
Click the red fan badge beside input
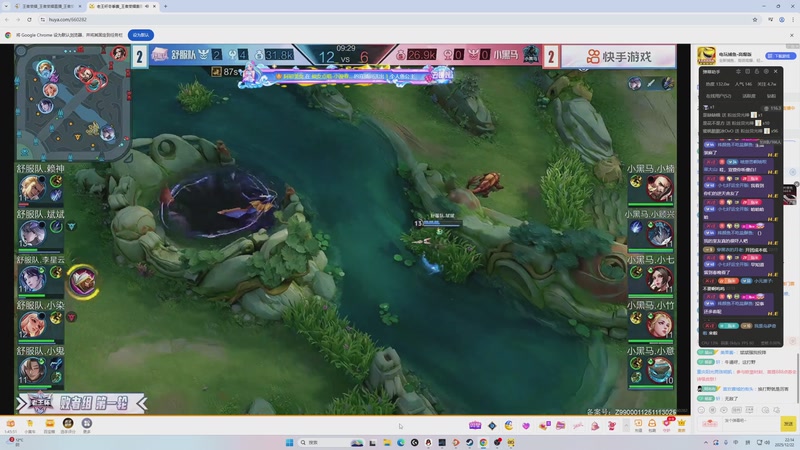click(x=710, y=423)
